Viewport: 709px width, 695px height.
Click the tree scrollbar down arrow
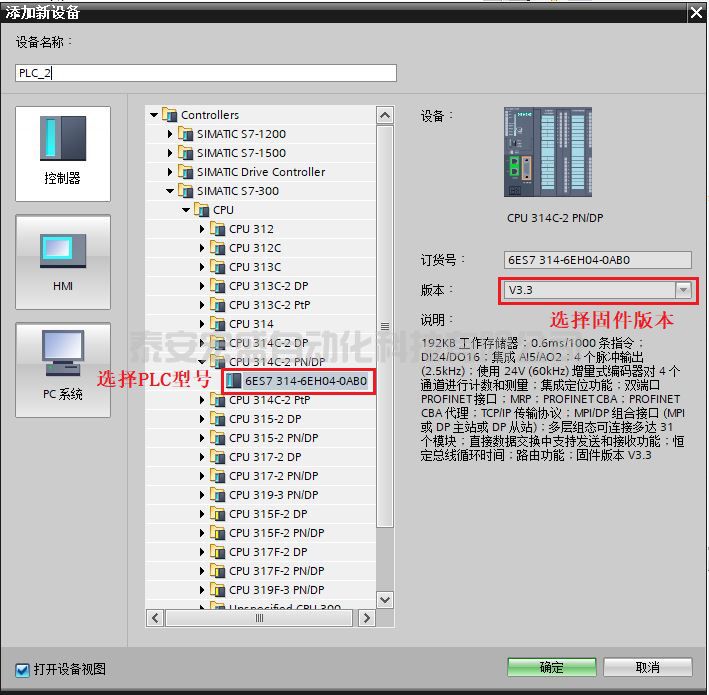[x=385, y=599]
